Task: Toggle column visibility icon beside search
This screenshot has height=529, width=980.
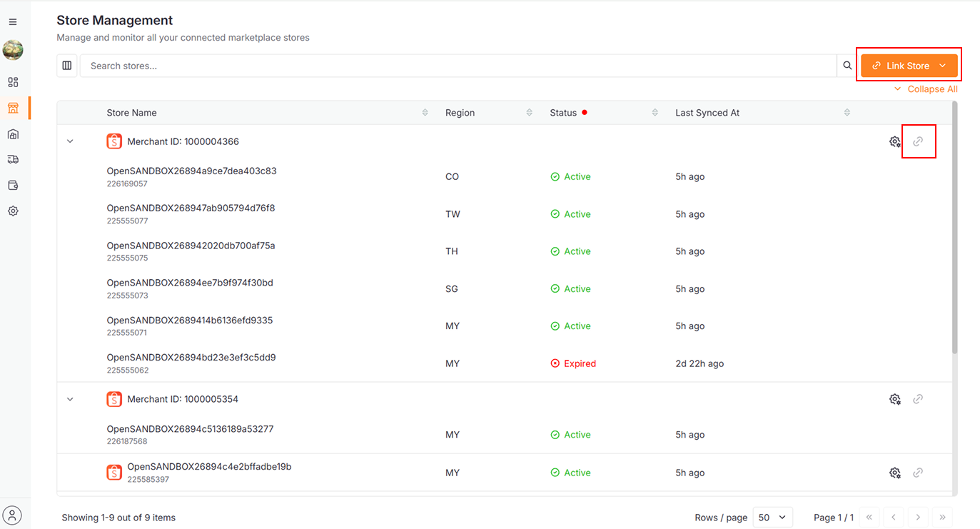Action: point(67,66)
